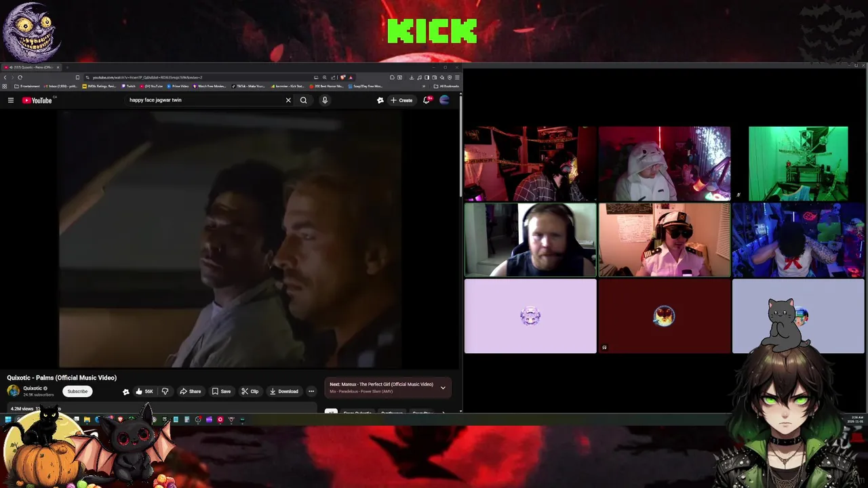The image size is (868, 488).
Task: Click the sparkle icon left of like button
Action: pos(125,391)
